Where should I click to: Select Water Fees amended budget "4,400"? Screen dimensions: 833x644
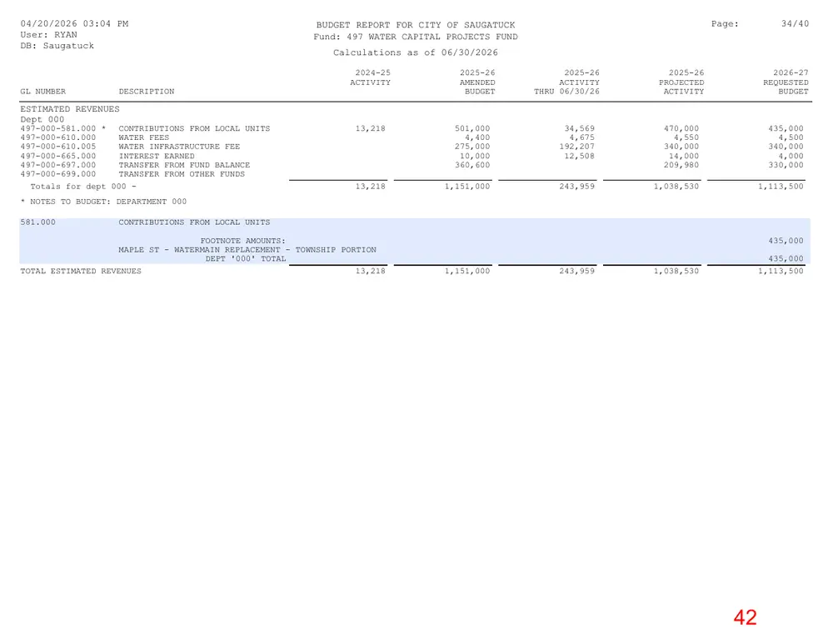click(x=477, y=137)
